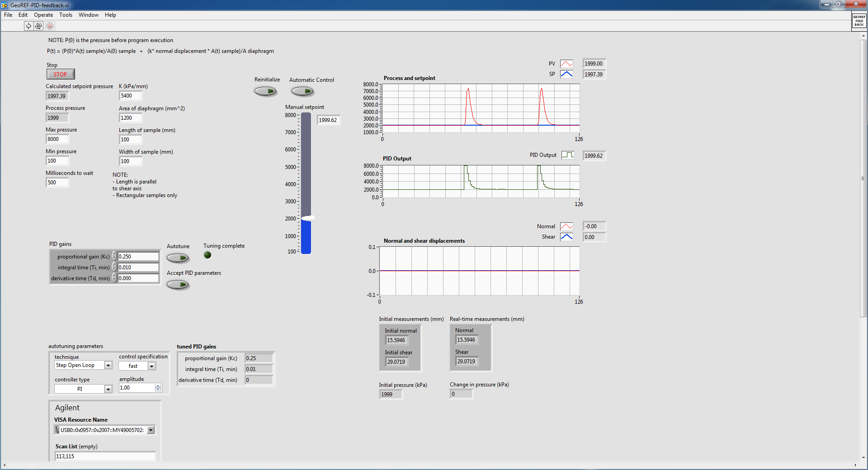
Task: Toggle the Automatic Control switch
Action: (x=302, y=91)
